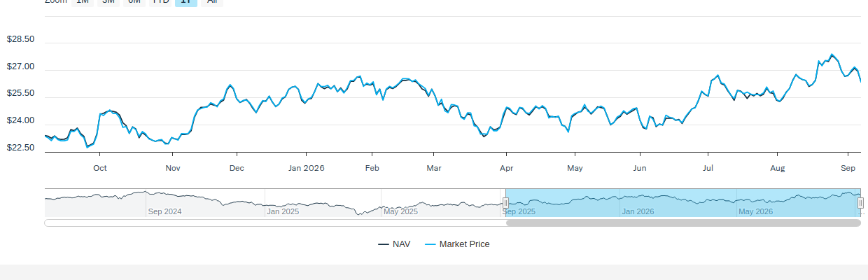Viewport: 868px width, 280px height.
Task: Click the May 2026 navigator label
Action: 756,211
